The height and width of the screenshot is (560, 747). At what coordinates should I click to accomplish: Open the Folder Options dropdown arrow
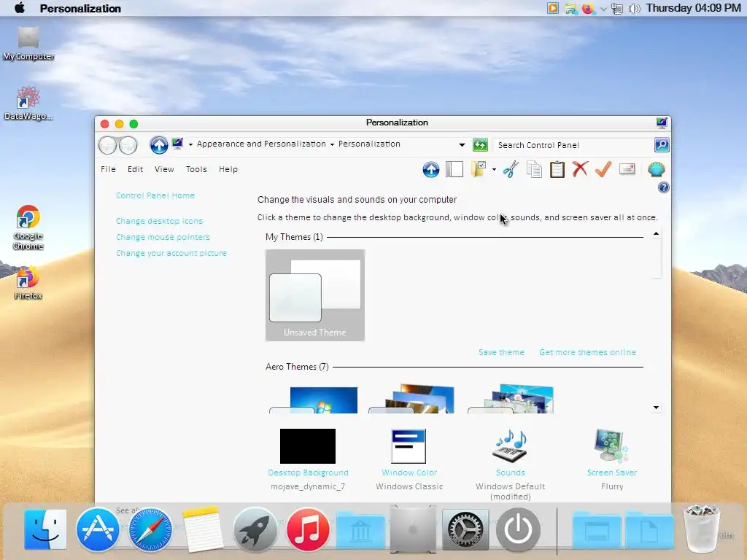(x=494, y=169)
